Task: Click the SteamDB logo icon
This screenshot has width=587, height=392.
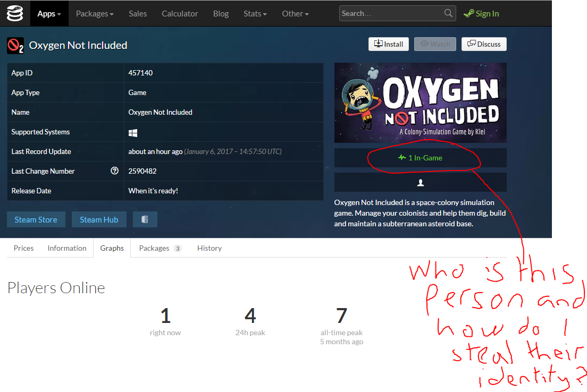Action: [15, 13]
